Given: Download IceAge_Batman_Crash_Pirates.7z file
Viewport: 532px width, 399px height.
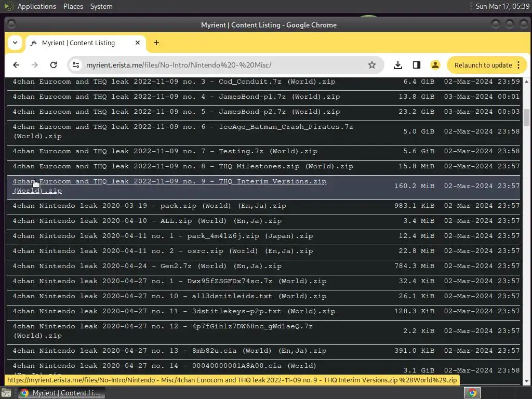Looking at the screenshot, I should [183, 131].
